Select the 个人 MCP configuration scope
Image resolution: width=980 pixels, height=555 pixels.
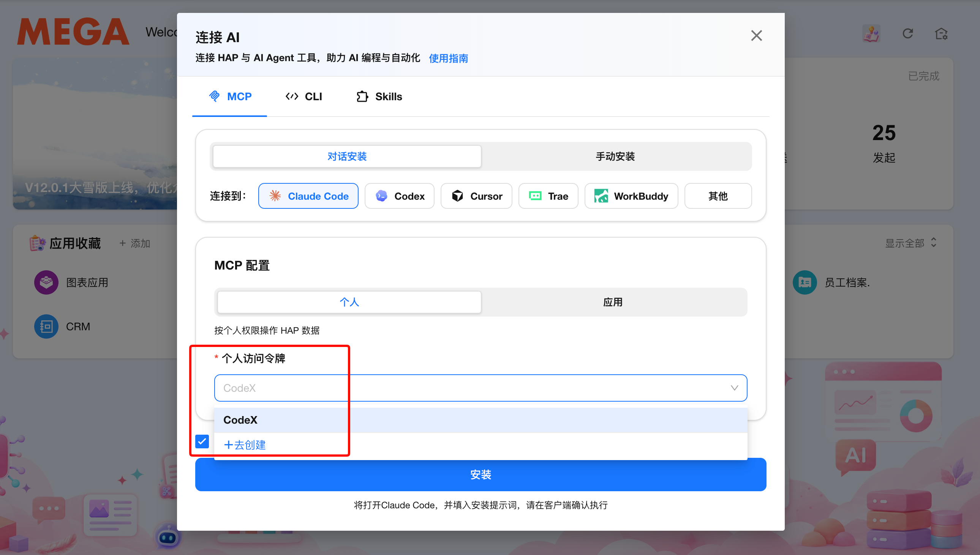pos(349,302)
